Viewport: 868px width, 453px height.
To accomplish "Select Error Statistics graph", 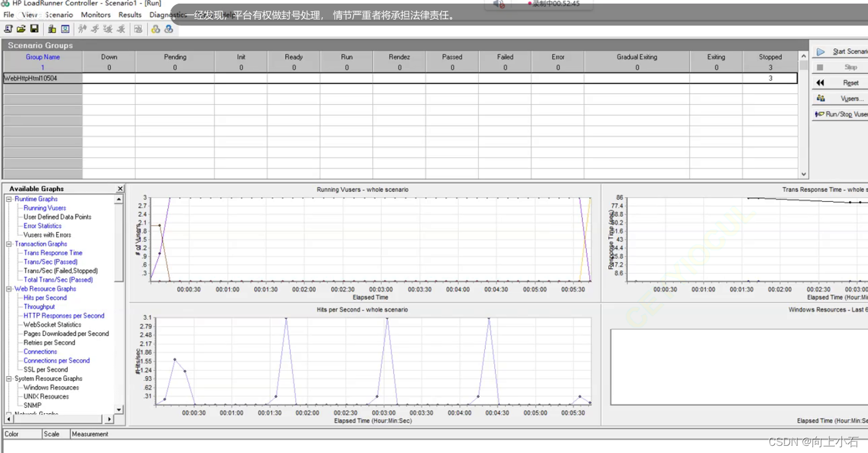I will (42, 226).
